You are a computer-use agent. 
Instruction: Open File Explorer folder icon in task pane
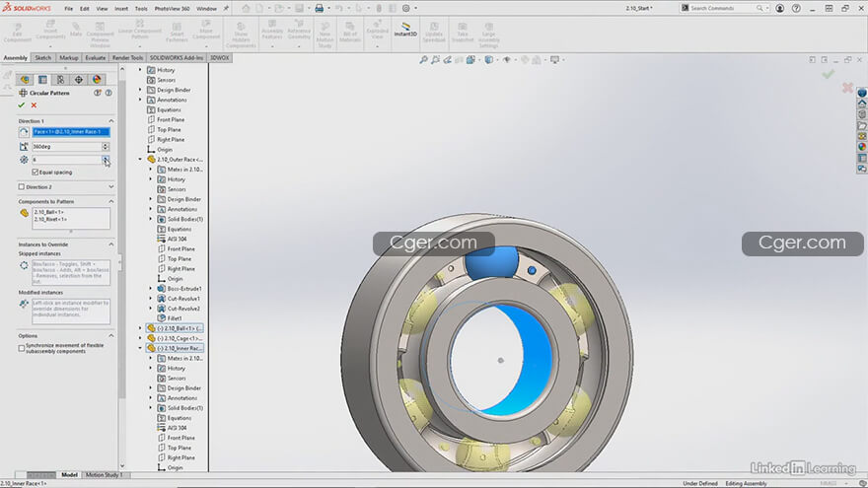tap(862, 125)
